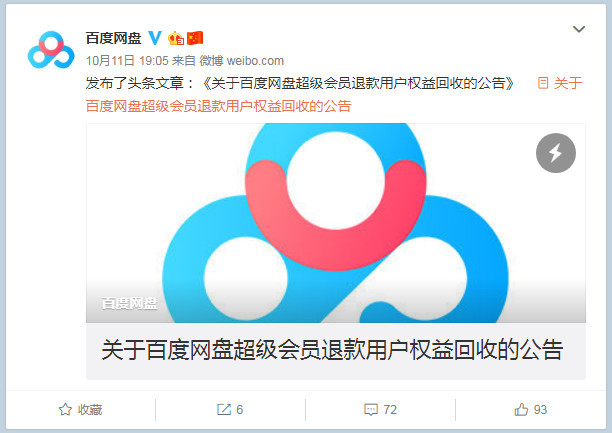The height and width of the screenshot is (433, 612).
Task: Click the repost share icon
Action: (224, 409)
